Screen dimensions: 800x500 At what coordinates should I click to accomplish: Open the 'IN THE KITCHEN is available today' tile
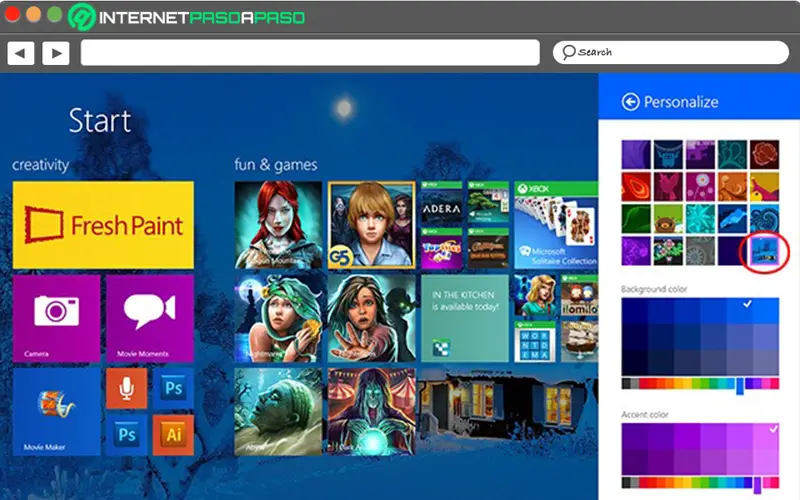465,318
